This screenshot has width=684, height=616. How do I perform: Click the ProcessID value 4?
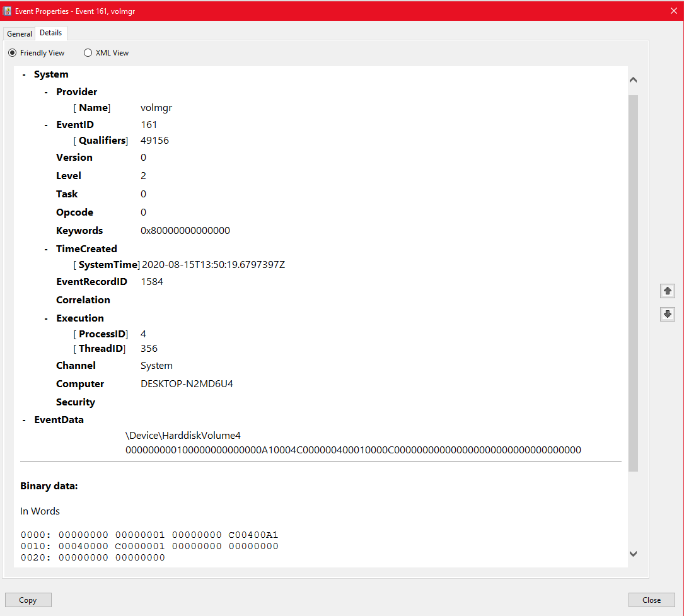tap(143, 334)
